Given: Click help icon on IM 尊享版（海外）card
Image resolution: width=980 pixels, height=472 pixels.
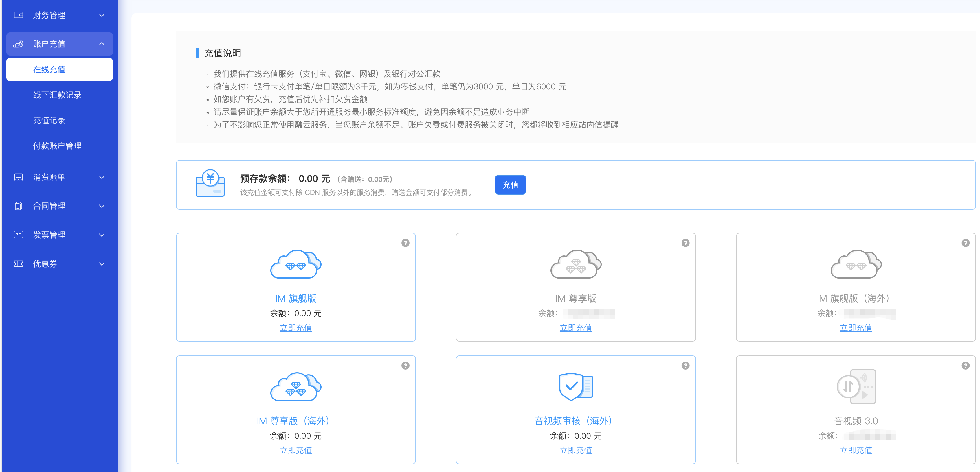Looking at the screenshot, I should pyautogui.click(x=405, y=366).
